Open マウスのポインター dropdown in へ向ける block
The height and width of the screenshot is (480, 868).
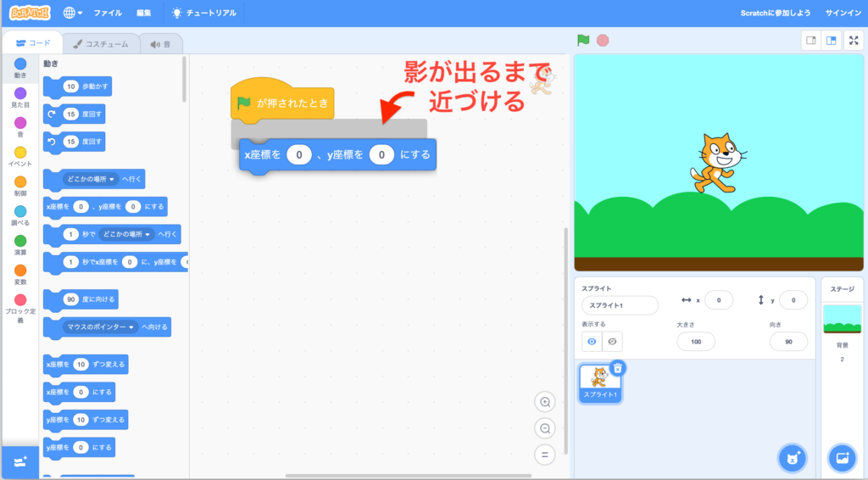click(100, 327)
